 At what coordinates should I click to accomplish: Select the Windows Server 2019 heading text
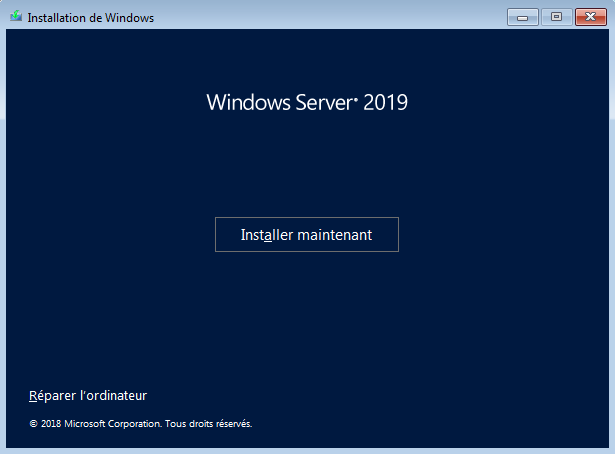click(307, 102)
